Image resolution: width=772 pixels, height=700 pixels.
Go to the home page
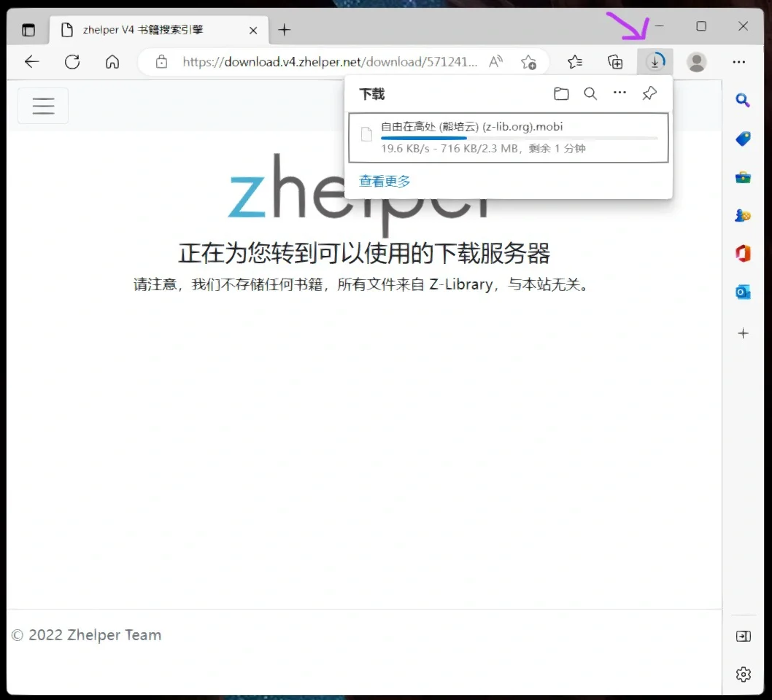tap(112, 62)
